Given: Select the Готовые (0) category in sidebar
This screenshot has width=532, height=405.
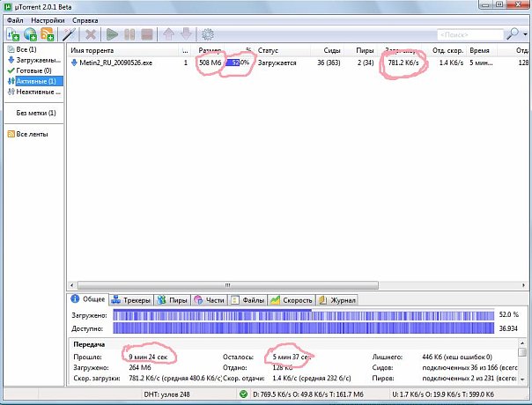Looking at the screenshot, I should [x=33, y=70].
